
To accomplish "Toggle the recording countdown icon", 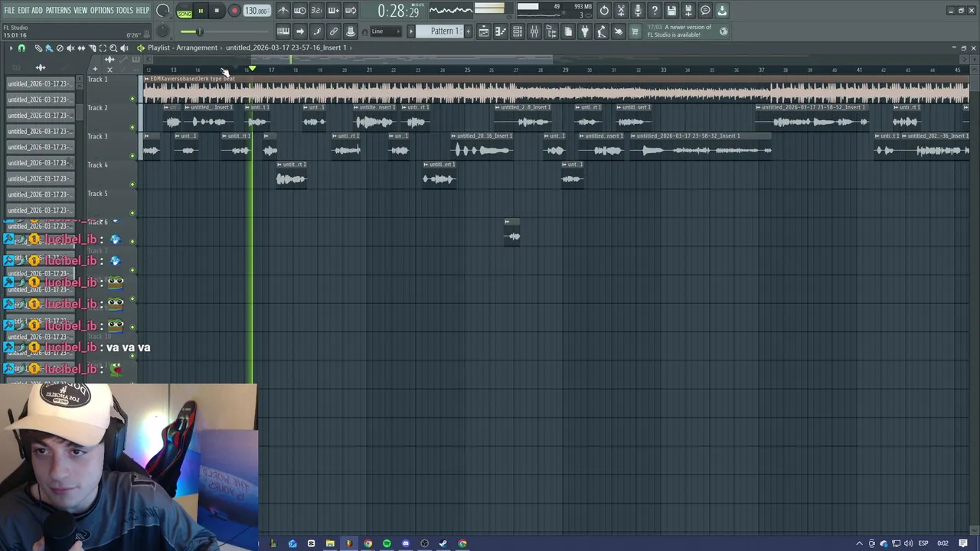I will point(316,11).
